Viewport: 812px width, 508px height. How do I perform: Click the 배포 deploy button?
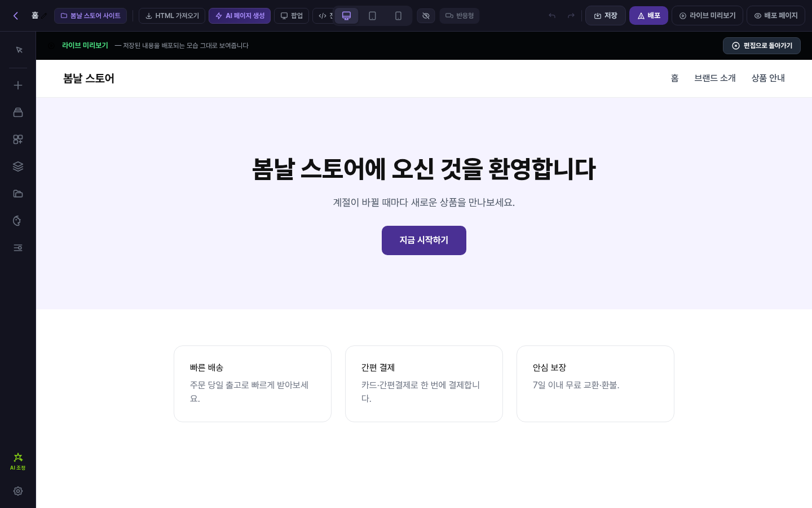tap(648, 16)
